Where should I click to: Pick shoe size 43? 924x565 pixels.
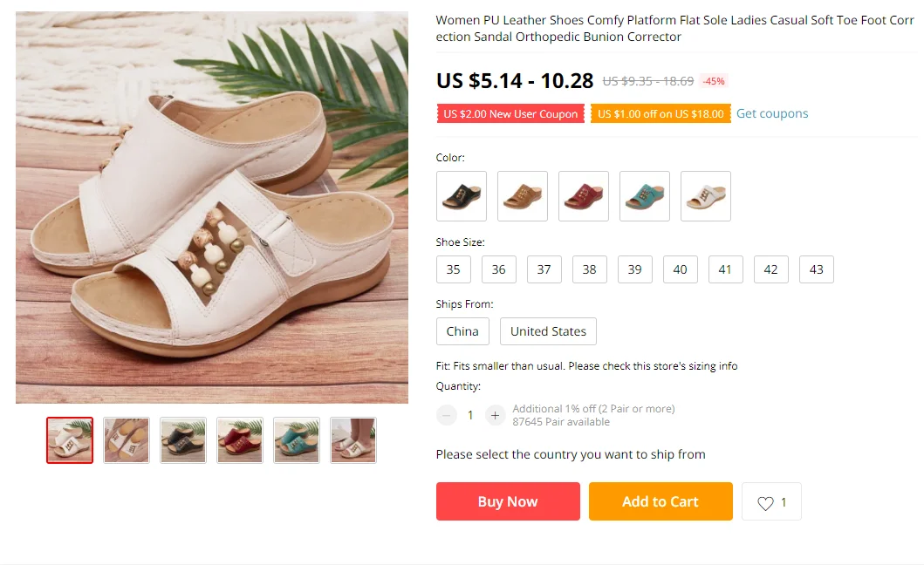click(817, 269)
